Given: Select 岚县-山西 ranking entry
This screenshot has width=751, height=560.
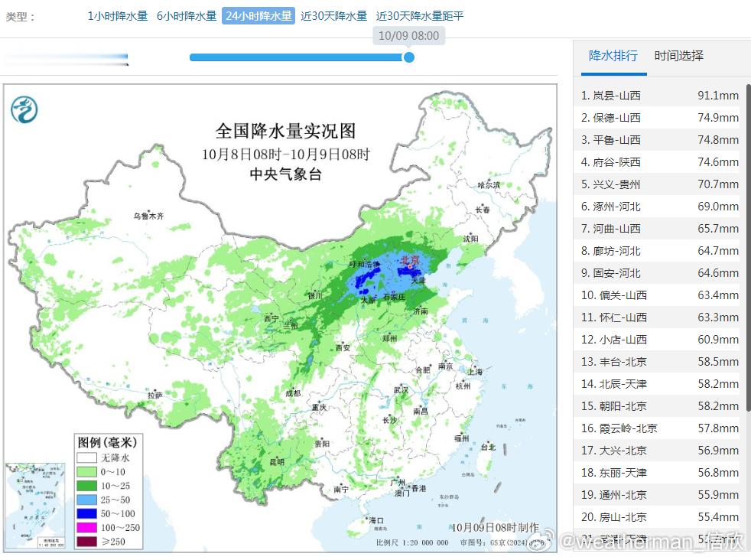Looking at the screenshot, I should click(x=659, y=96).
